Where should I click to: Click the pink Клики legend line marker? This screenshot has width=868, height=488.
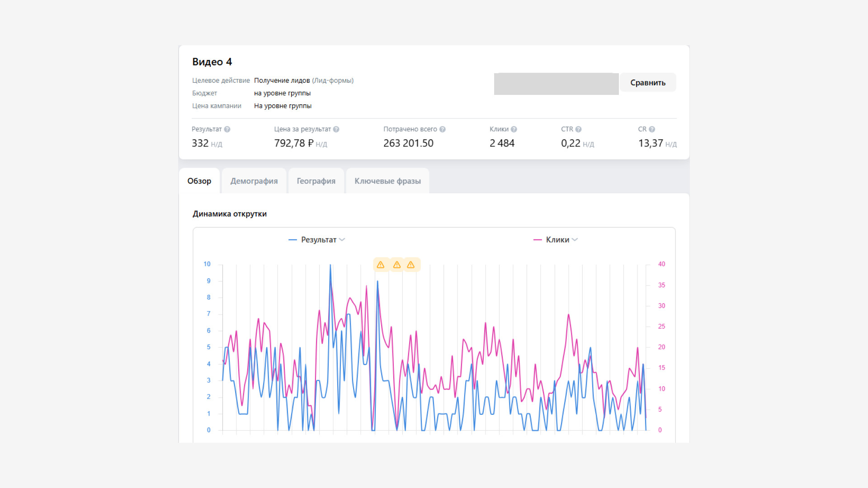coord(538,240)
